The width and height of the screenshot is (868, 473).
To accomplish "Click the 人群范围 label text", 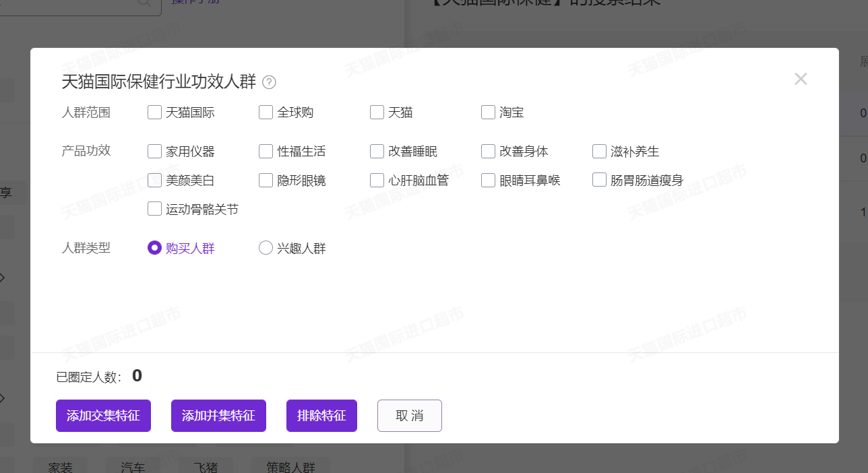I will tap(86, 113).
